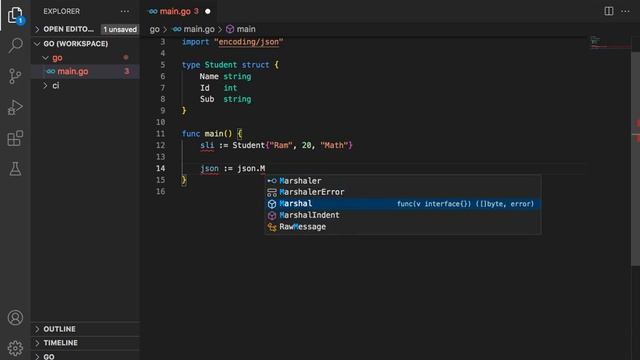Open the Run and Debug view
The width and height of the screenshot is (640, 360).
tap(16, 107)
